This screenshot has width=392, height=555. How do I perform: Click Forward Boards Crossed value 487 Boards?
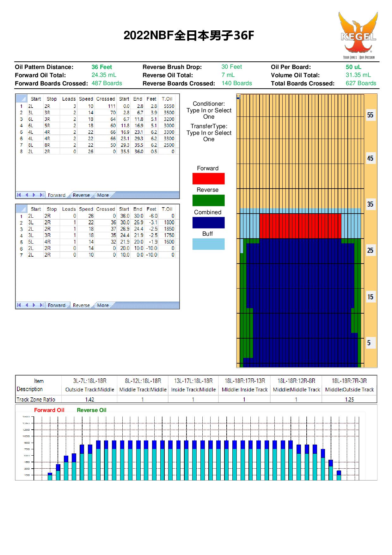pyautogui.click(x=107, y=83)
